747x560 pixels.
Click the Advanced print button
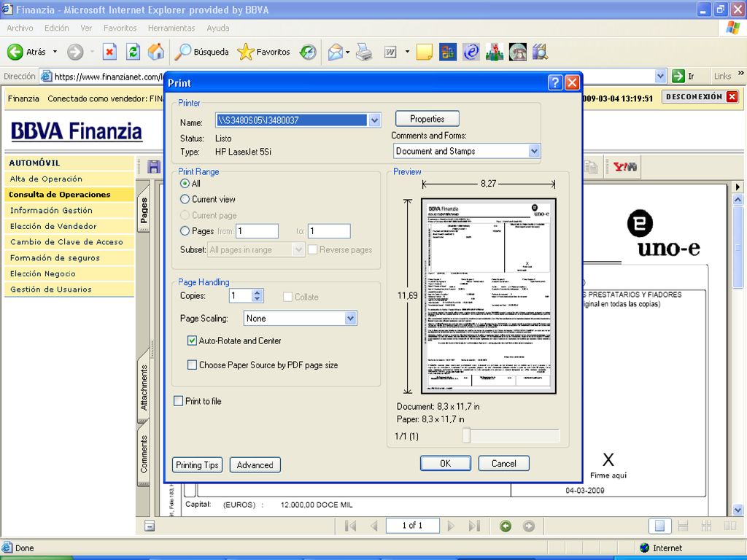[x=255, y=464]
